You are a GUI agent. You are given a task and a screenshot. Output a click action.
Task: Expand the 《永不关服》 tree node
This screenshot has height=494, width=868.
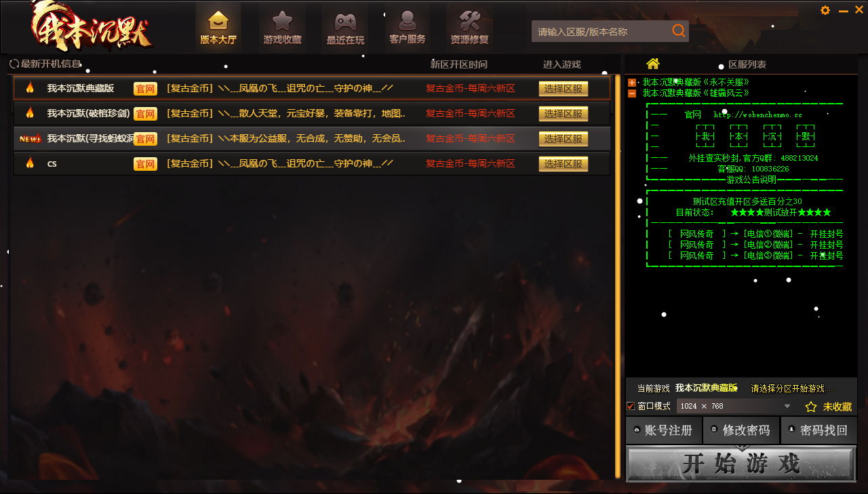tap(632, 83)
